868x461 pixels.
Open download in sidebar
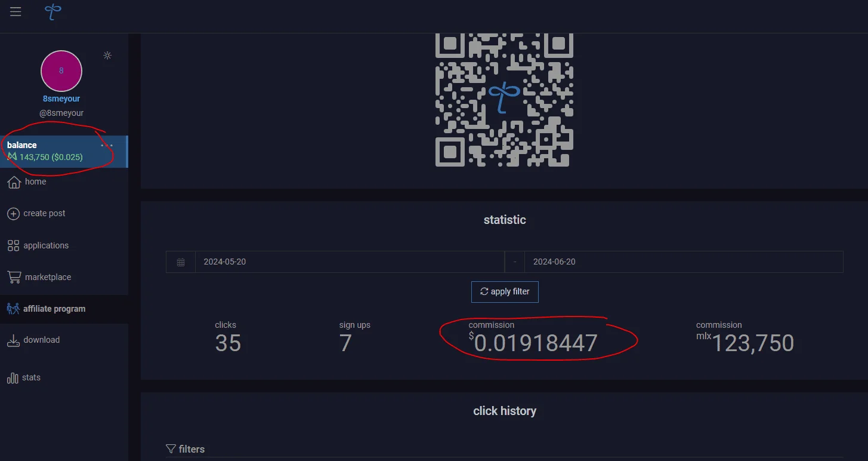coord(41,340)
